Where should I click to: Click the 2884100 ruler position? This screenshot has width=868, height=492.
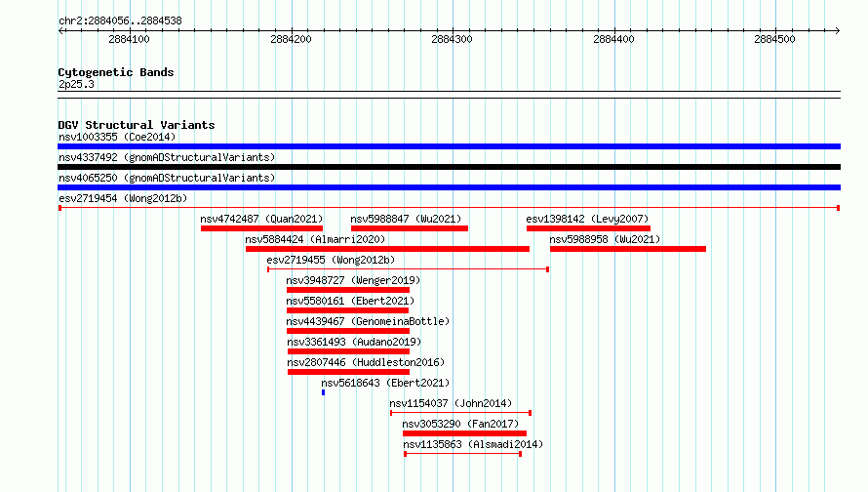pyautogui.click(x=129, y=39)
